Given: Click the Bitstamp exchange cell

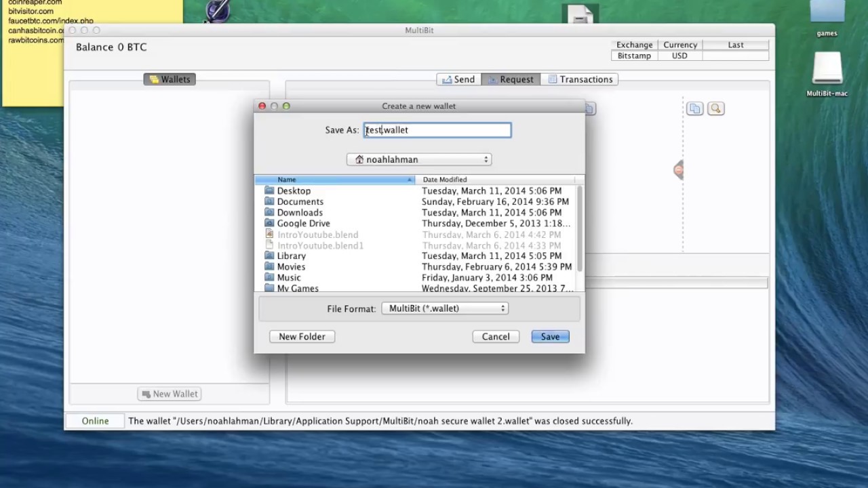Looking at the screenshot, I should coord(634,56).
